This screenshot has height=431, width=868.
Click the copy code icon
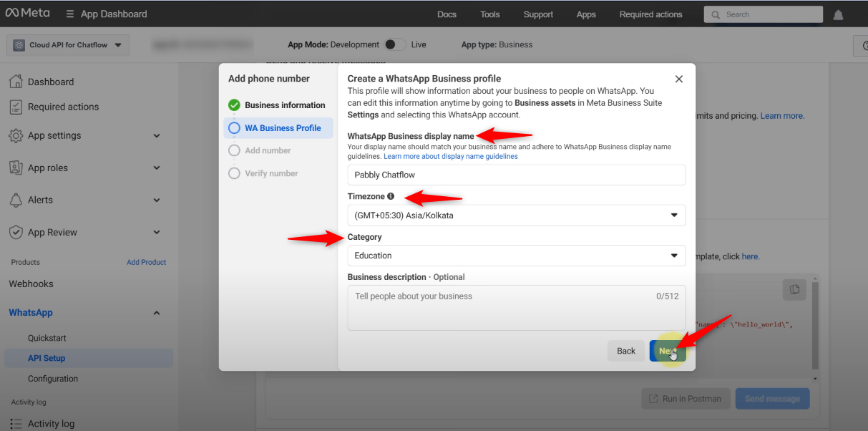pos(794,289)
